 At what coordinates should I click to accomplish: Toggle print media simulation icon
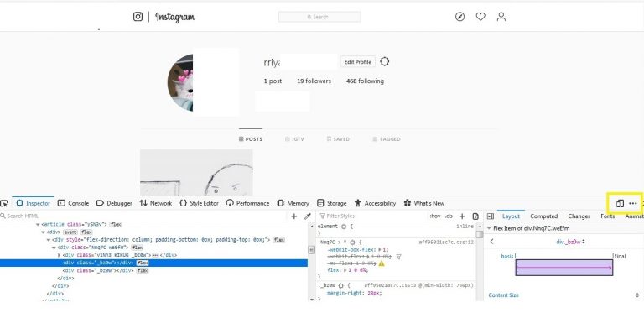tap(475, 216)
